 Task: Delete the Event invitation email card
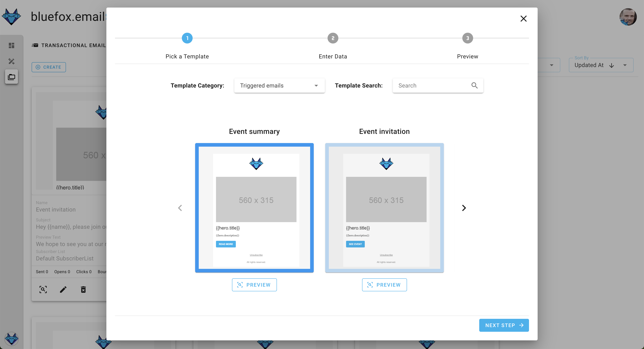84,290
